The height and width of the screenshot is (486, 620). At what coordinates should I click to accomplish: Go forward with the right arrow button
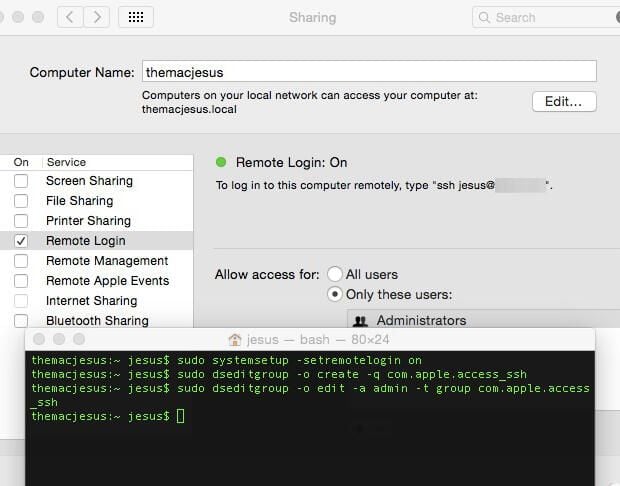click(96, 17)
